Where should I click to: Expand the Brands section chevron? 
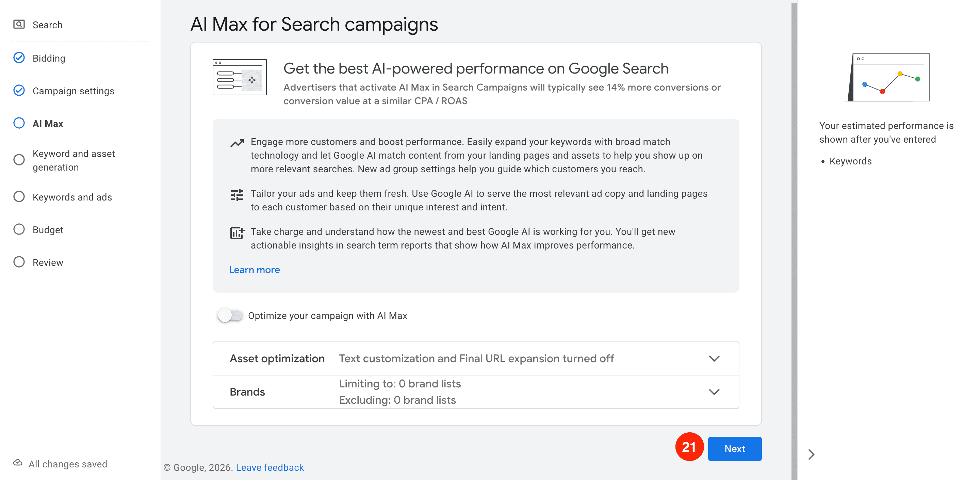714,392
